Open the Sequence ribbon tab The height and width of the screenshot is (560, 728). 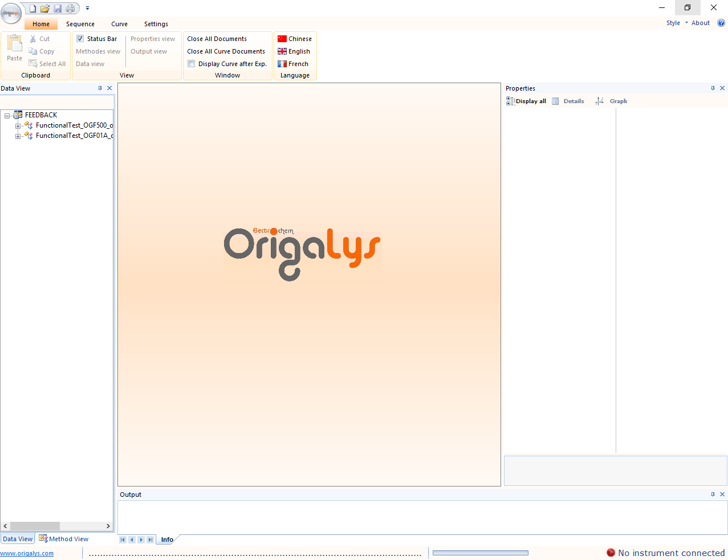(80, 24)
